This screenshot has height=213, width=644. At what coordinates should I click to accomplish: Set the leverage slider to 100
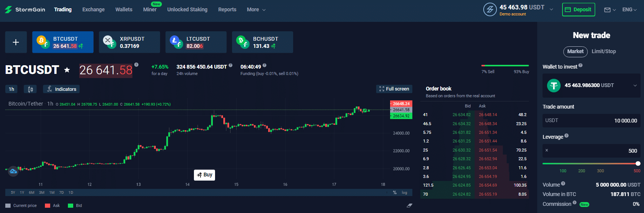click(x=563, y=171)
